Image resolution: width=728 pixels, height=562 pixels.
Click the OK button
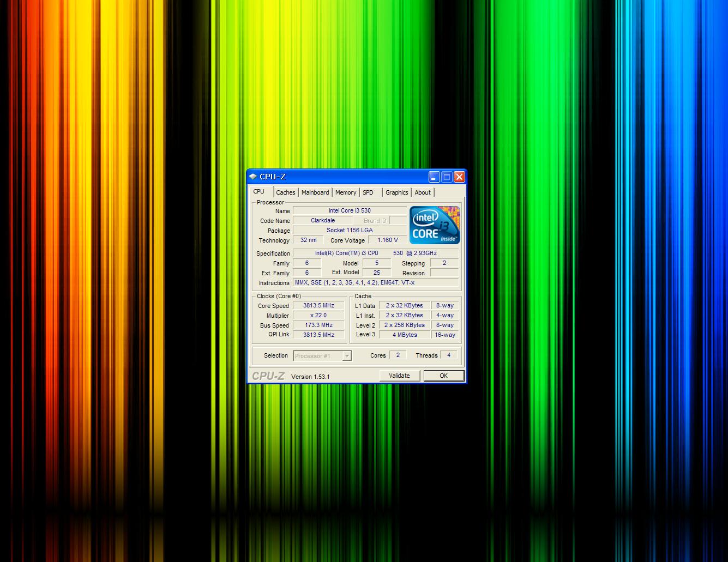click(443, 376)
